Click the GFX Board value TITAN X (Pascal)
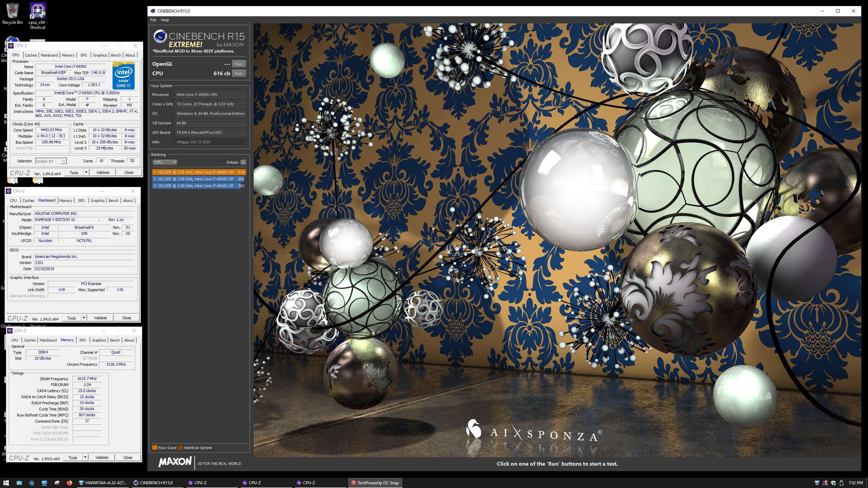 coord(210,133)
